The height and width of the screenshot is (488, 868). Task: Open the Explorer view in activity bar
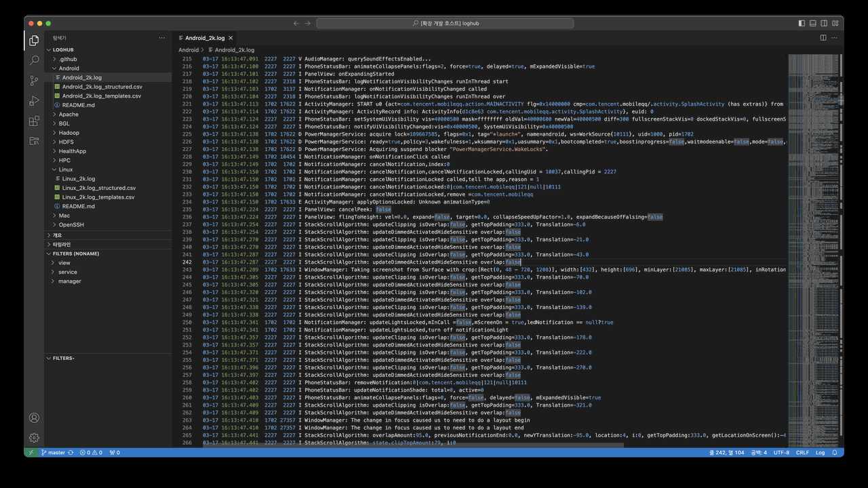tap(34, 41)
